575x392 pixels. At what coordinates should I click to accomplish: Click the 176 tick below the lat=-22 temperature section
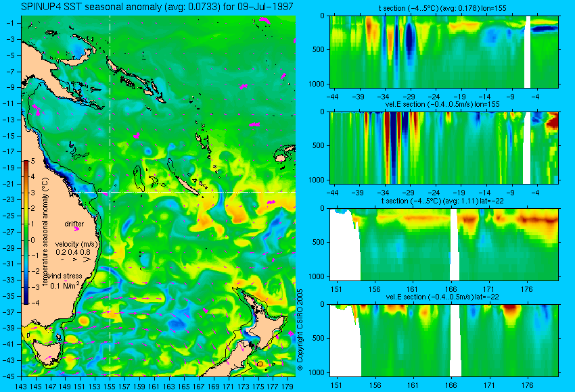tap(526, 289)
